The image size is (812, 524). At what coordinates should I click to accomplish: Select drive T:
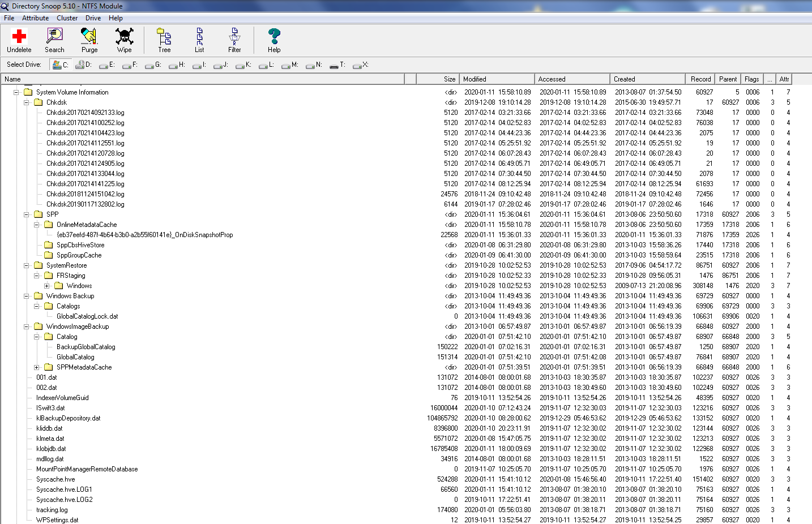[x=337, y=65]
